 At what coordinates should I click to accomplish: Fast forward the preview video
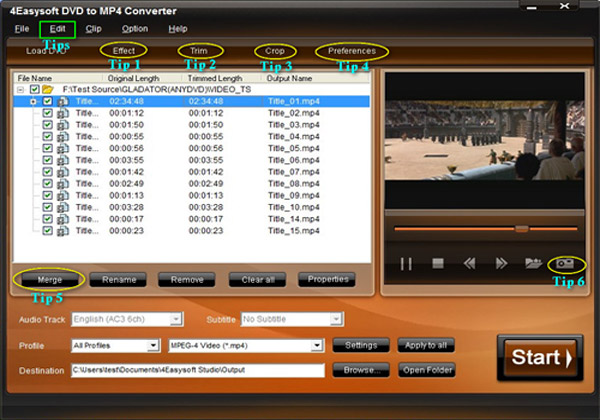click(501, 264)
